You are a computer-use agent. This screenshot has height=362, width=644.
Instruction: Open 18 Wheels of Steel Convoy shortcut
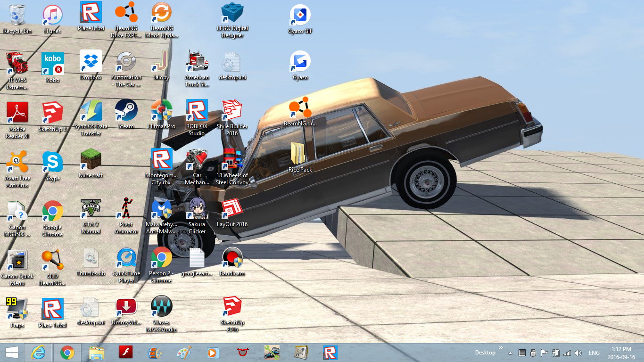(x=232, y=167)
